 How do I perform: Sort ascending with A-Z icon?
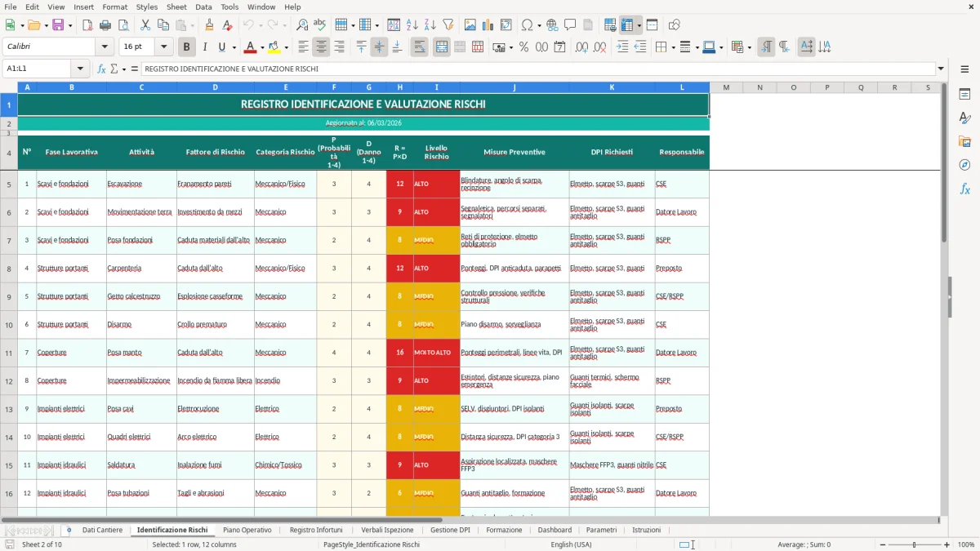click(x=412, y=25)
